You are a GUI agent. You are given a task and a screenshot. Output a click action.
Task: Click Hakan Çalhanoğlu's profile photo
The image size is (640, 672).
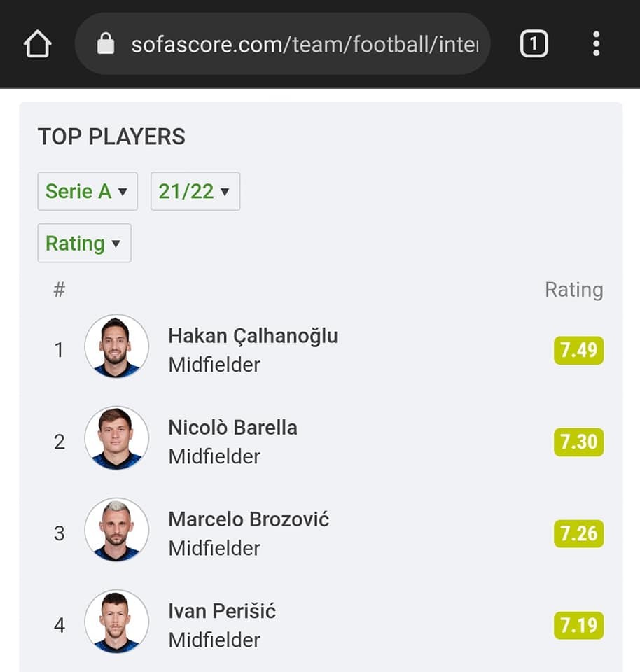116,346
